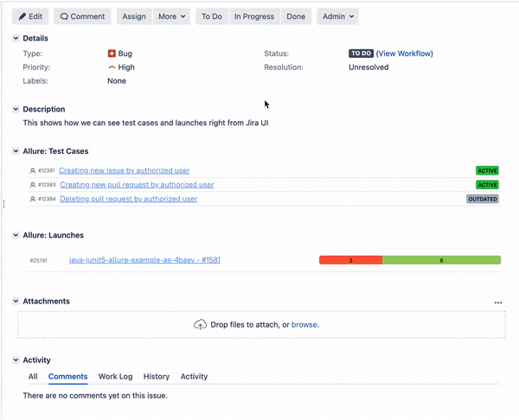Click the High priority arrow icon
This screenshot has height=420, width=519.
(112, 67)
